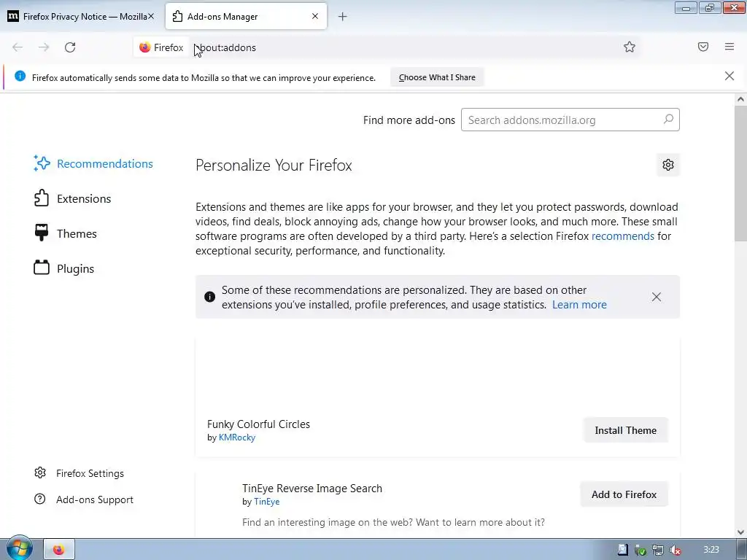Switch to Firefox Privacy Notice tab

click(81, 17)
